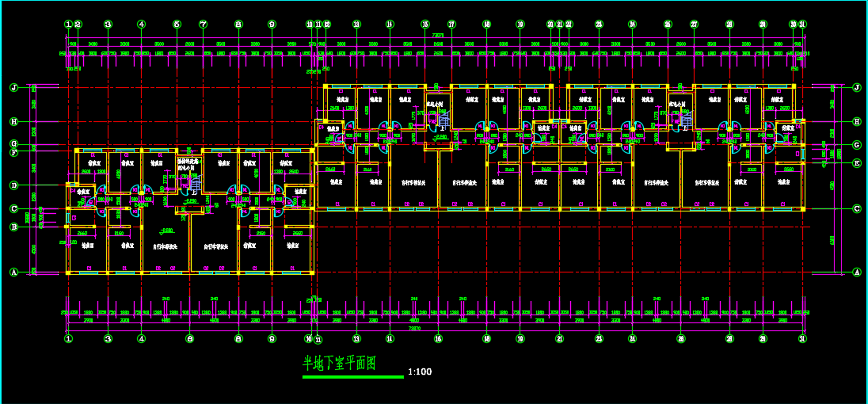Image resolution: width=868 pixels, height=404 pixels.
Task: Select grid bubble 7 in the top row
Action: [204, 25]
